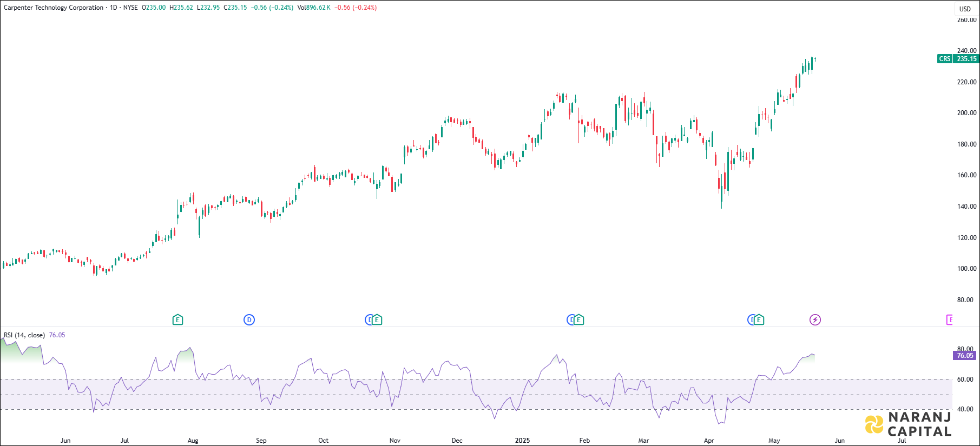Open the earnings E marker before February
Viewport: 980px width, 446px height.
tap(579, 320)
